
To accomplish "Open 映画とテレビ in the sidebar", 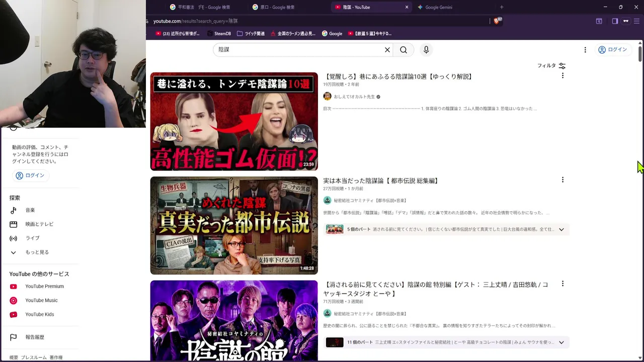I will [x=39, y=224].
